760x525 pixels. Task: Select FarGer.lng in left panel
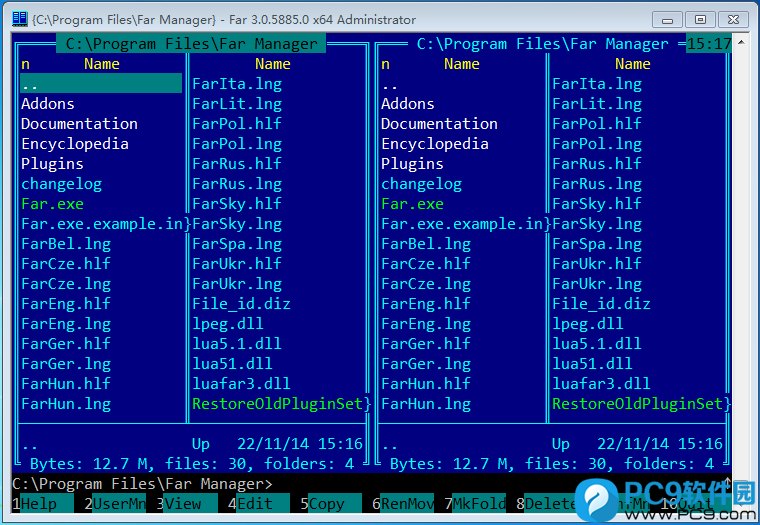[66, 364]
